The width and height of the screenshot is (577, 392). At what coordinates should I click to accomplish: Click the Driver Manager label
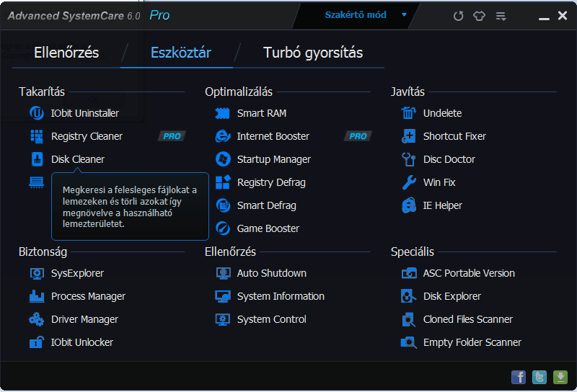[84, 319]
